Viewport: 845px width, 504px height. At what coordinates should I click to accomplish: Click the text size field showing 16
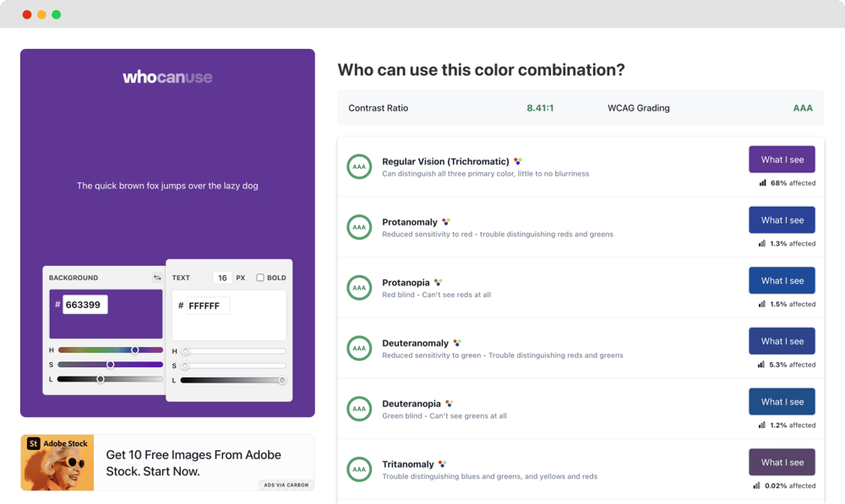coord(222,278)
